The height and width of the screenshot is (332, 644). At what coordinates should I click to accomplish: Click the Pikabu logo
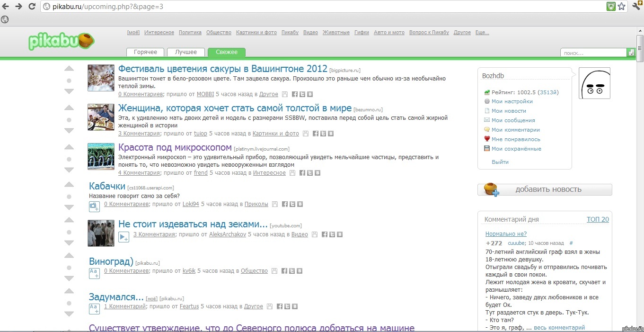61,41
